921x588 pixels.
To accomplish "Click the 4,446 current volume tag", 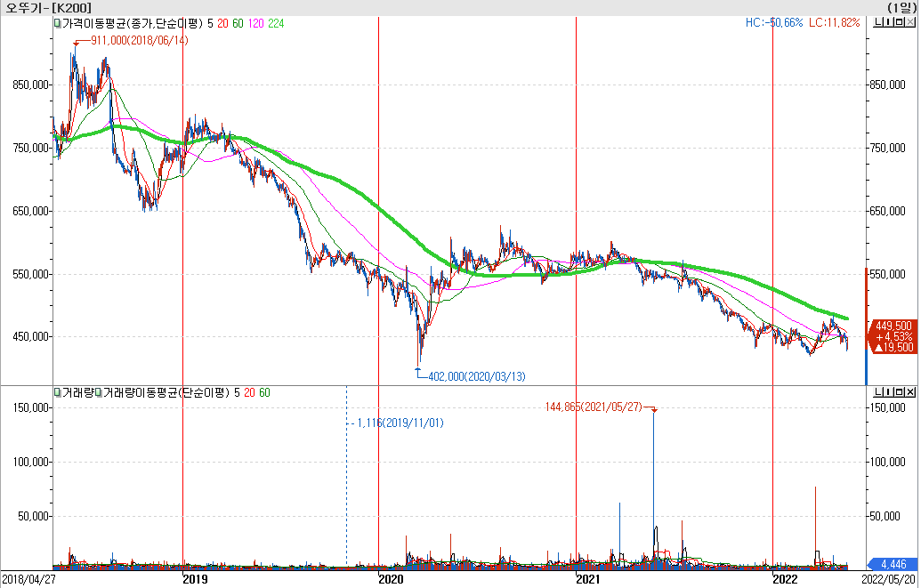I will tap(893, 564).
